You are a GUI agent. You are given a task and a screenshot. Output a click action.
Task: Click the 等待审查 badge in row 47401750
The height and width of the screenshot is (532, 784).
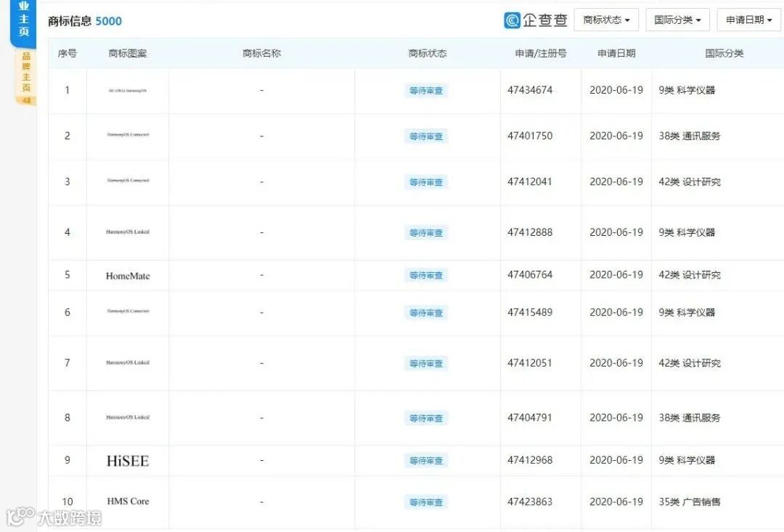coord(426,136)
